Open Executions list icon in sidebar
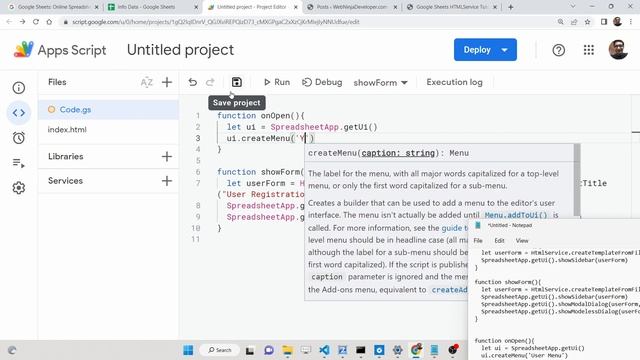The image size is (640, 360). click(x=18, y=163)
